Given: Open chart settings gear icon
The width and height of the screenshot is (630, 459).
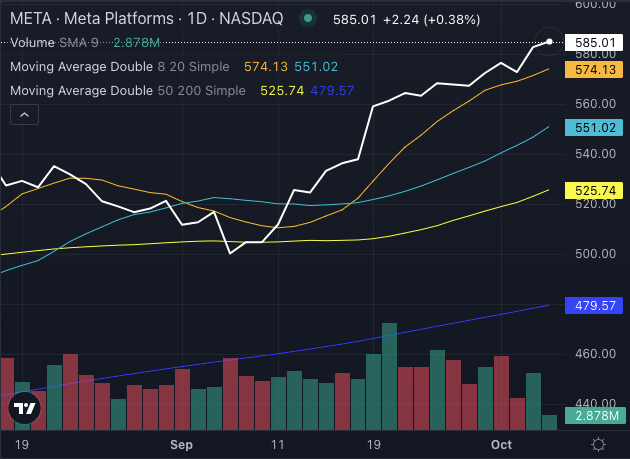Looking at the screenshot, I should tap(598, 443).
